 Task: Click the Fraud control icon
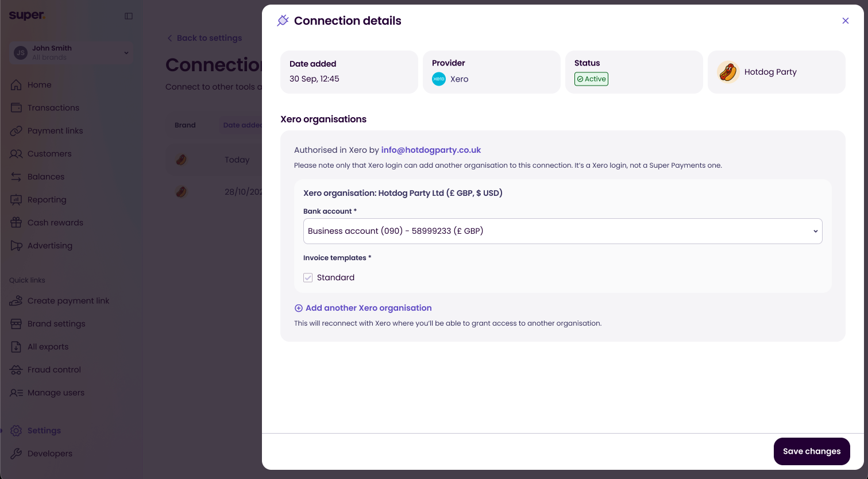[16, 370]
